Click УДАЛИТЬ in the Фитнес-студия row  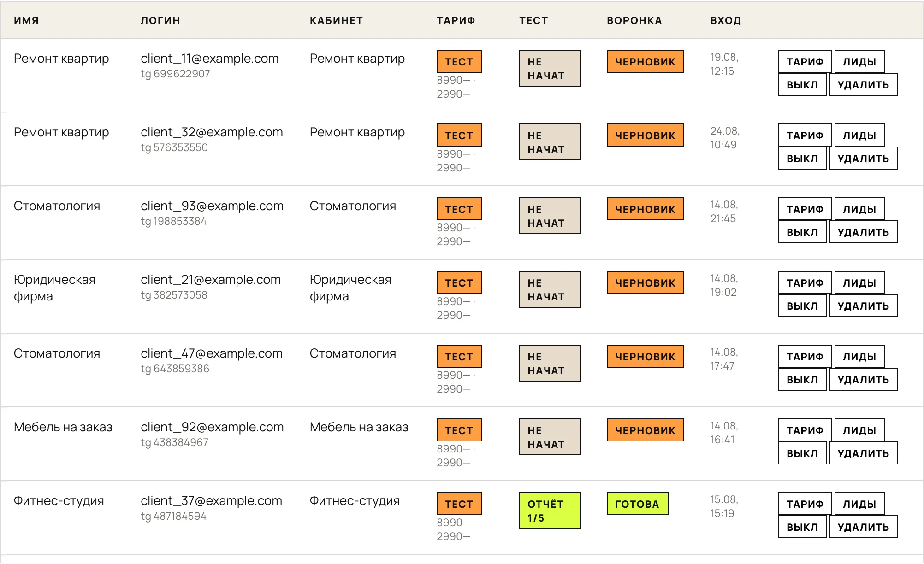[863, 527]
